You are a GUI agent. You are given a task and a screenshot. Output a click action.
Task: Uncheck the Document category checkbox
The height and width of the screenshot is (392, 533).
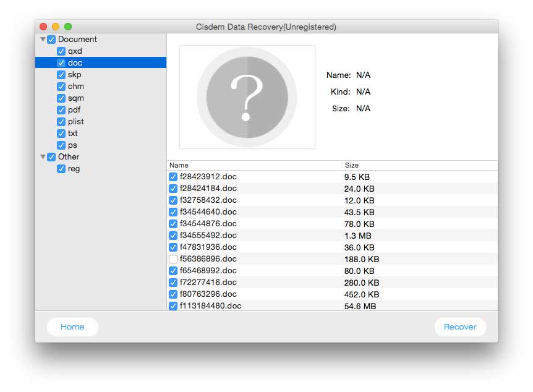tap(51, 40)
